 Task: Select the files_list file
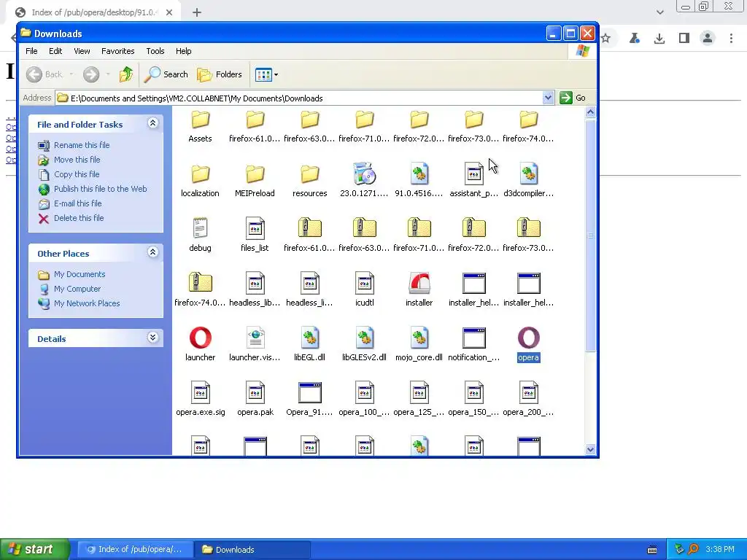[255, 228]
